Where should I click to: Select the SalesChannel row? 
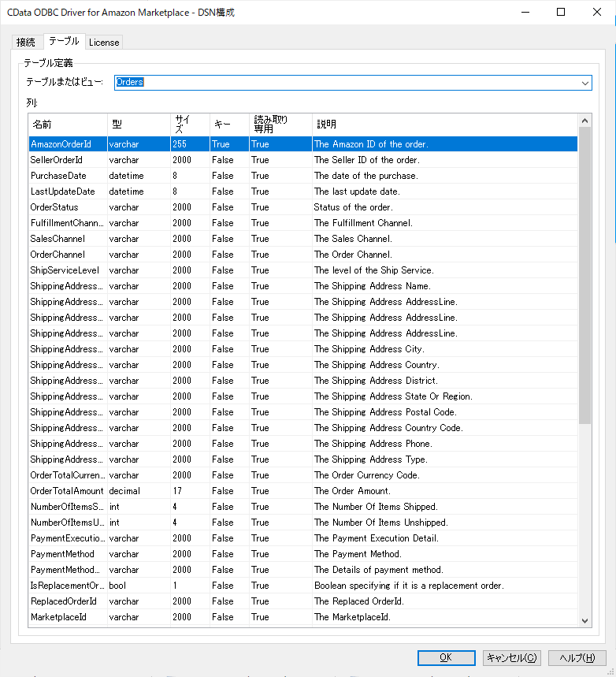click(303, 239)
